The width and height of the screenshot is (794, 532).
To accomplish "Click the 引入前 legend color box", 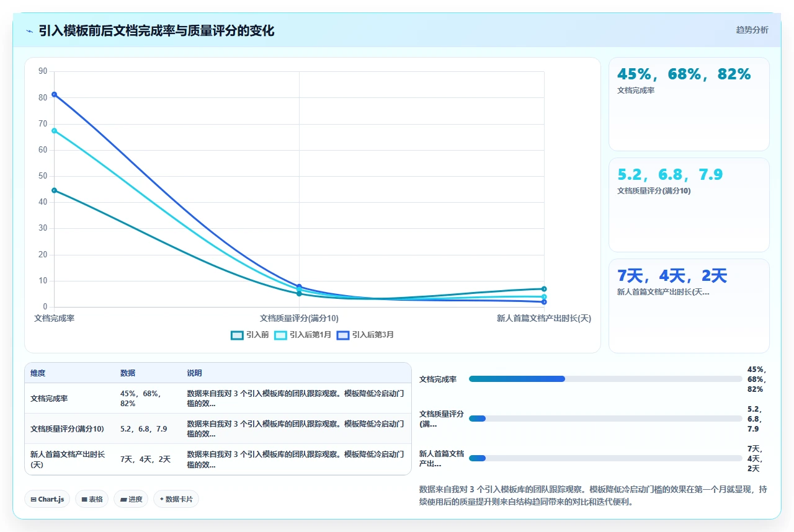I will [237, 335].
